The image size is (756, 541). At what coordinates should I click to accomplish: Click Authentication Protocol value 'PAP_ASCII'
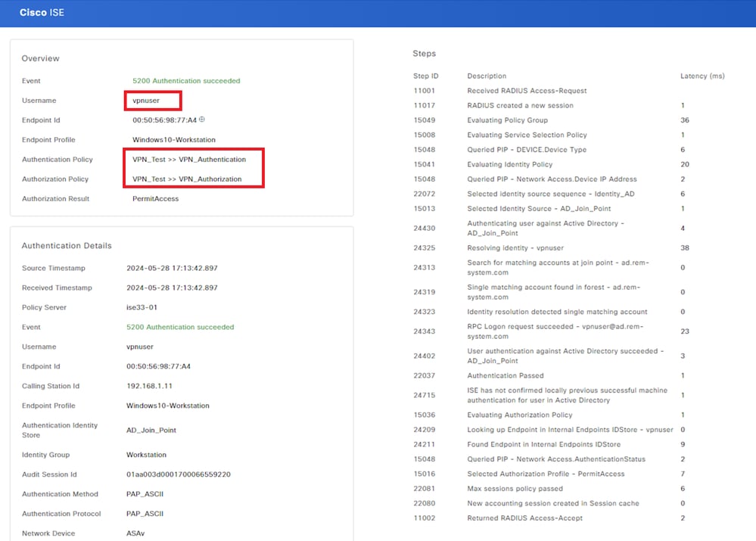pyautogui.click(x=145, y=514)
